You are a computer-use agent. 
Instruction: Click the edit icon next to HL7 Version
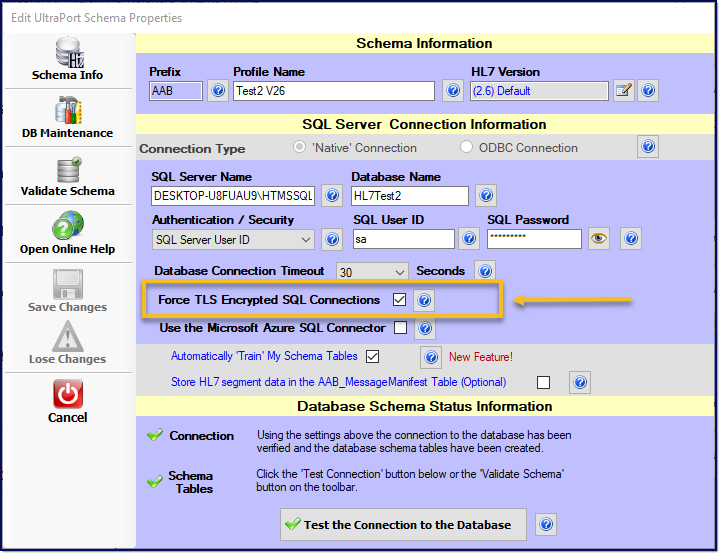pyautogui.click(x=623, y=92)
